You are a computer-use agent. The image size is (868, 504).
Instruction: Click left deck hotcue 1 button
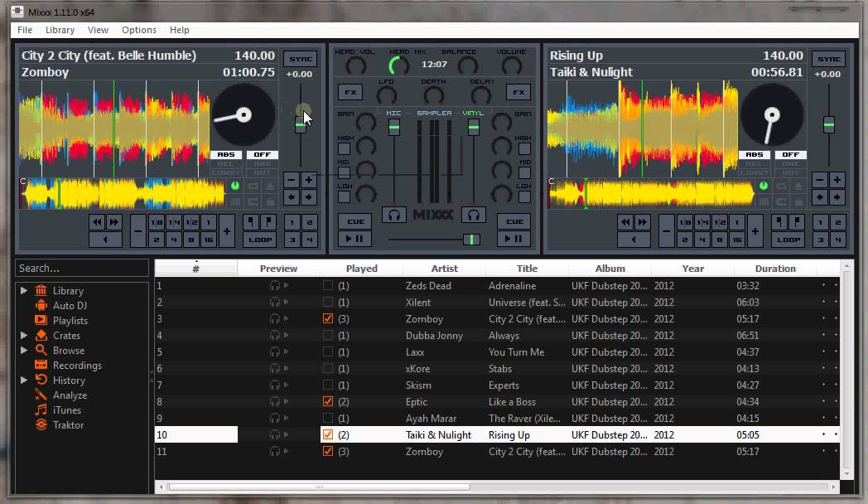292,222
